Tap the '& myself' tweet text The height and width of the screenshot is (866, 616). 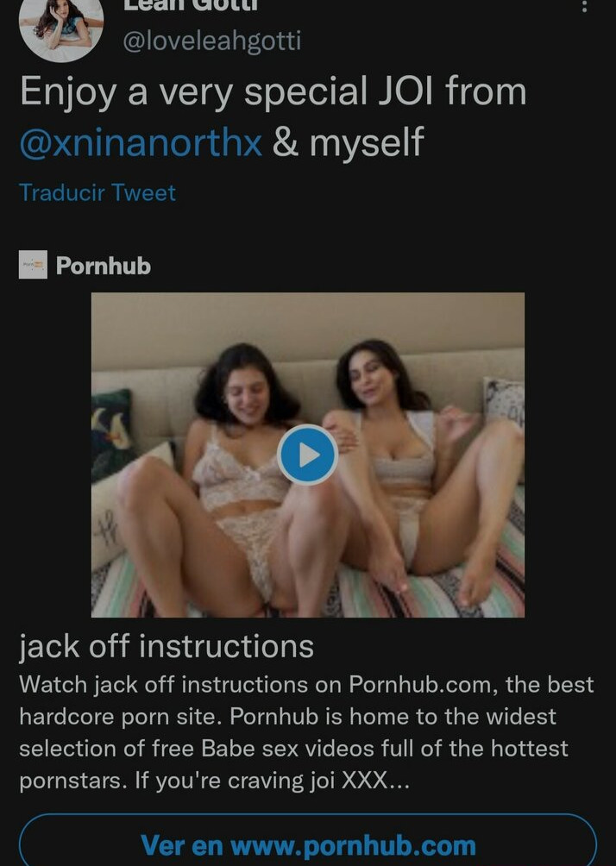point(348,142)
